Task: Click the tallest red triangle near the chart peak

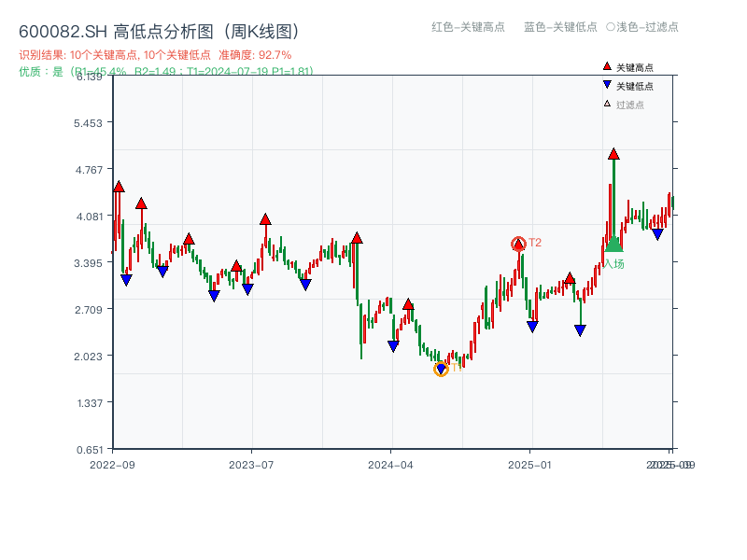Action: pyautogui.click(x=615, y=154)
